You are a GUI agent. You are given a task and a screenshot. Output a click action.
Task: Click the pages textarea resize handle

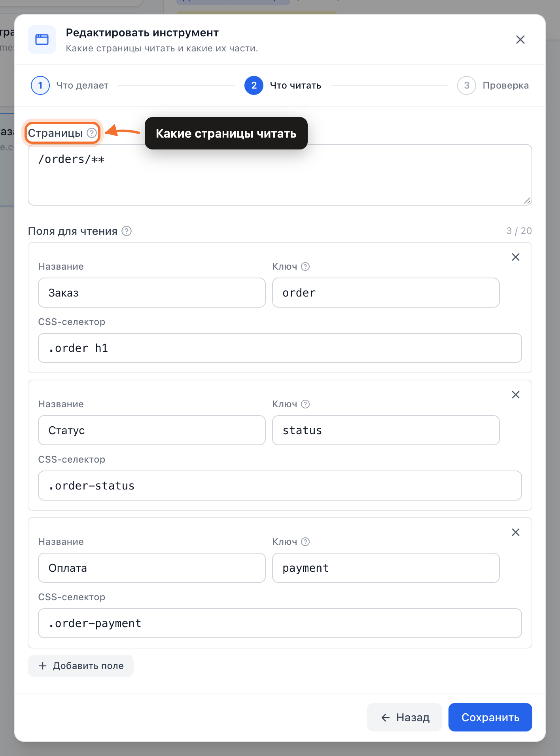pyautogui.click(x=527, y=200)
